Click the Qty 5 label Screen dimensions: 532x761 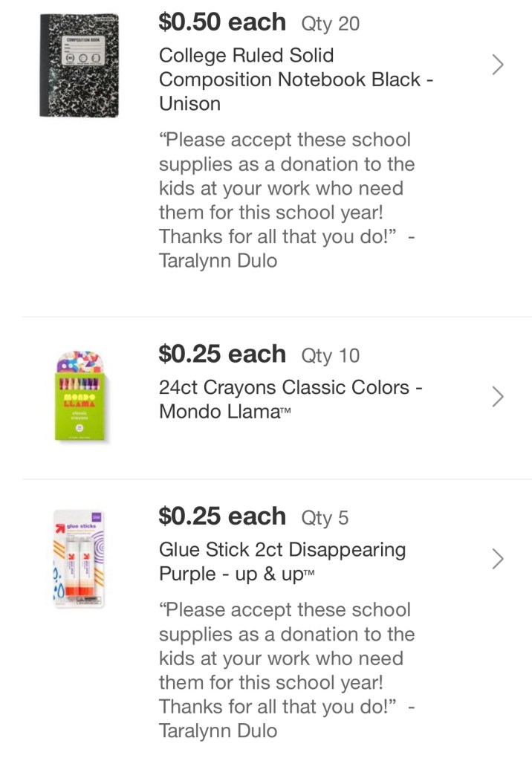coord(325,517)
